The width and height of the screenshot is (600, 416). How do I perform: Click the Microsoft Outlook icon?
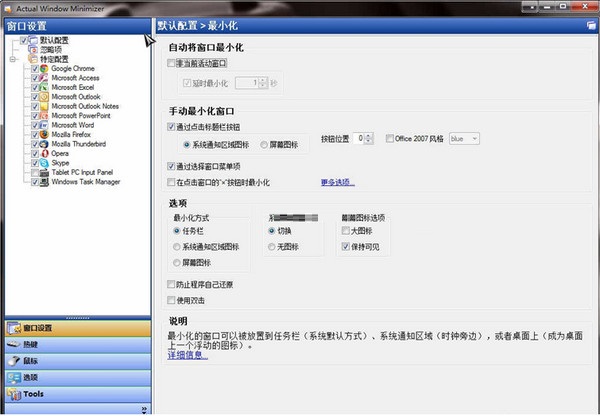[44, 97]
